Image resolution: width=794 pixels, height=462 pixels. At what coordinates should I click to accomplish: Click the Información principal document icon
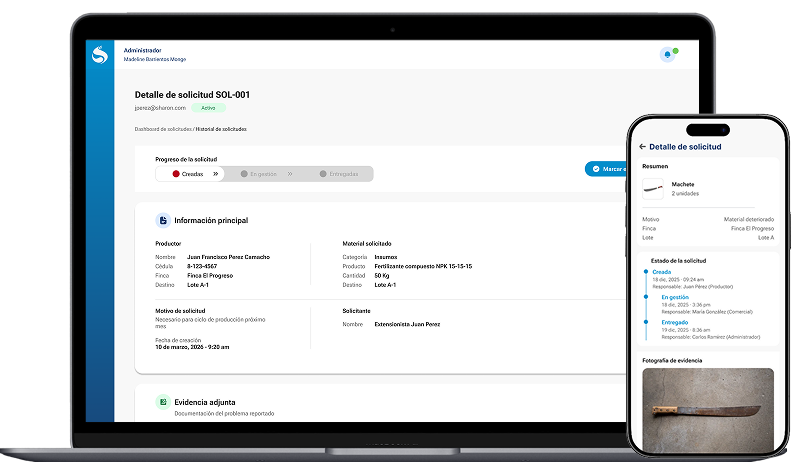point(163,220)
